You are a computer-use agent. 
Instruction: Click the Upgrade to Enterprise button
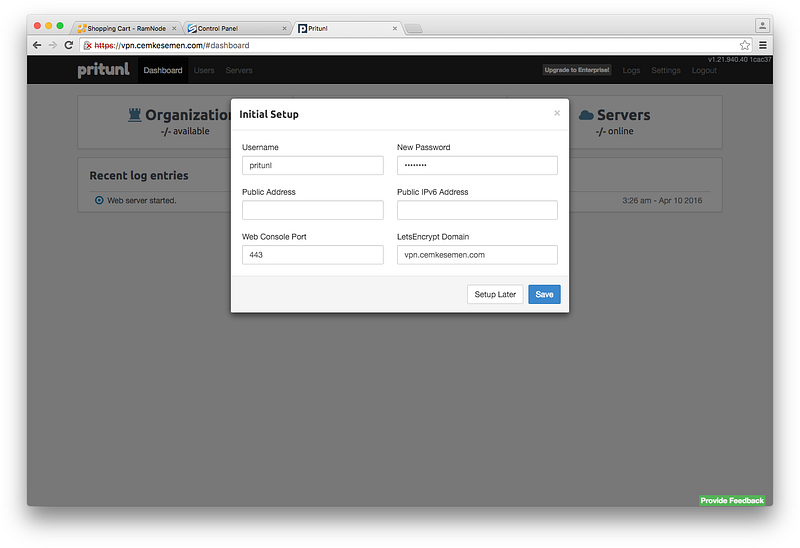point(577,70)
